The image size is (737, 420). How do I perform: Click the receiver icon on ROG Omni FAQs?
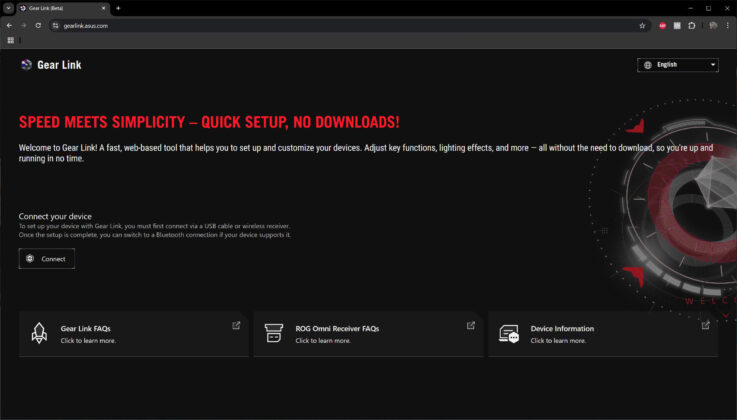(x=274, y=333)
